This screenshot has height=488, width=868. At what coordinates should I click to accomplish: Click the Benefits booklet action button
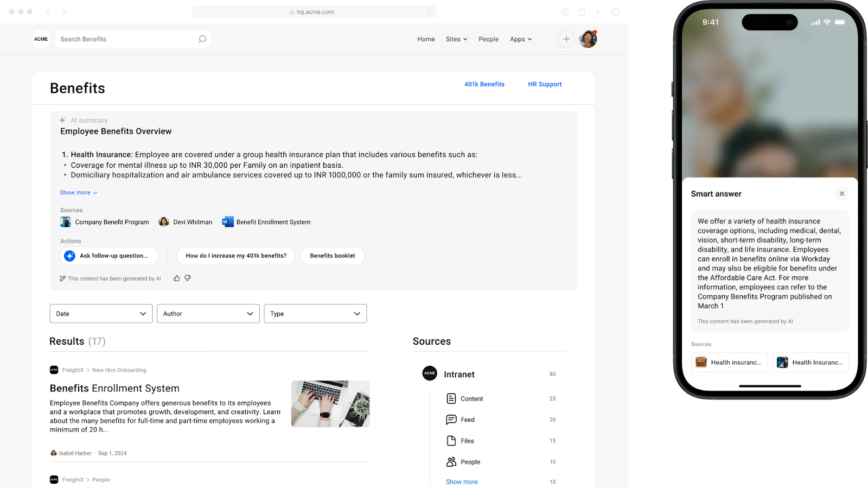click(333, 256)
